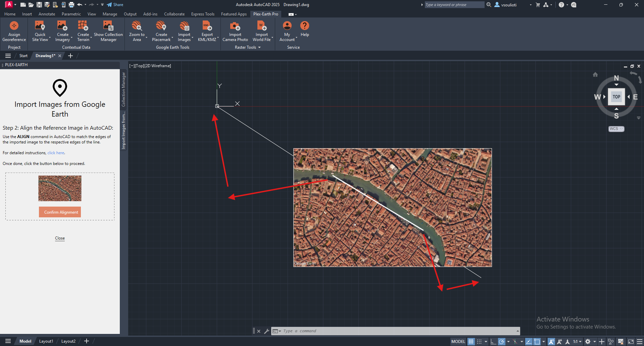Select the Layout1 tab
The height and width of the screenshot is (346, 644).
point(46,341)
